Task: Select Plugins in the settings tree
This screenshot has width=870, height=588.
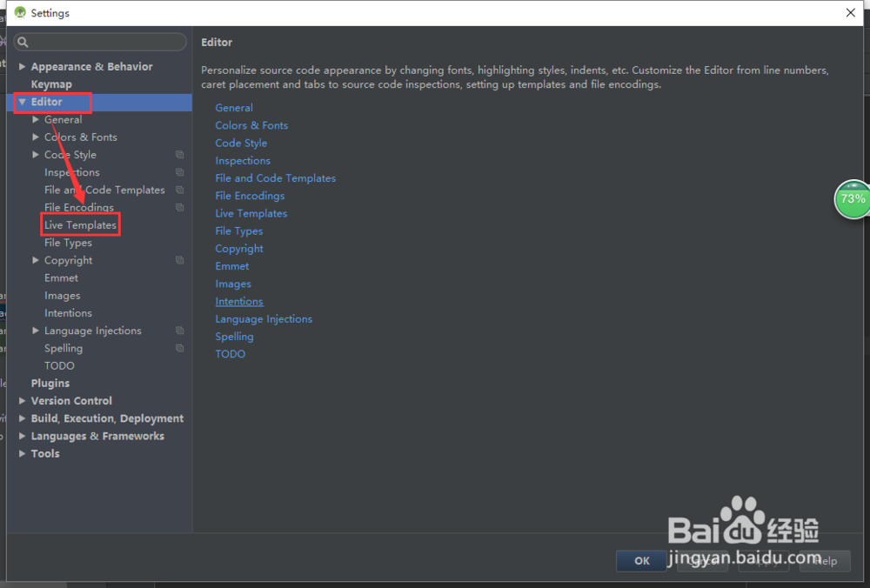Action: [x=50, y=383]
